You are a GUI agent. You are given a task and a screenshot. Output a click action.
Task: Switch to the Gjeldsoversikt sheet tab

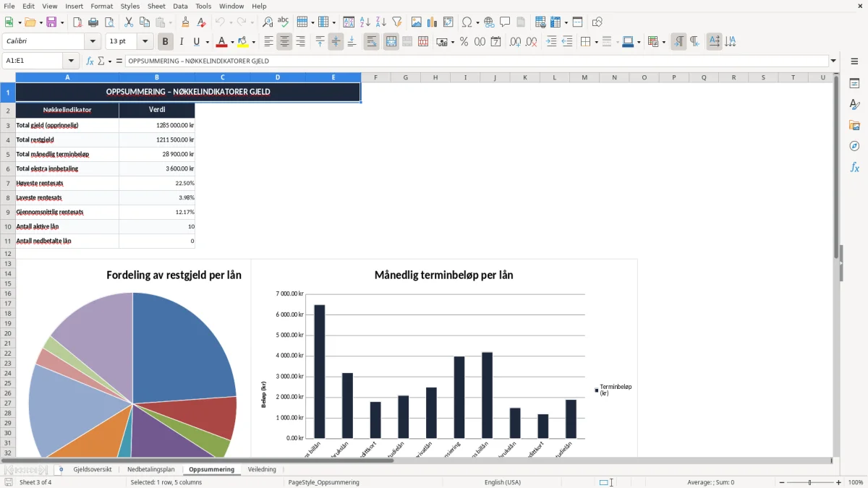pyautogui.click(x=93, y=469)
